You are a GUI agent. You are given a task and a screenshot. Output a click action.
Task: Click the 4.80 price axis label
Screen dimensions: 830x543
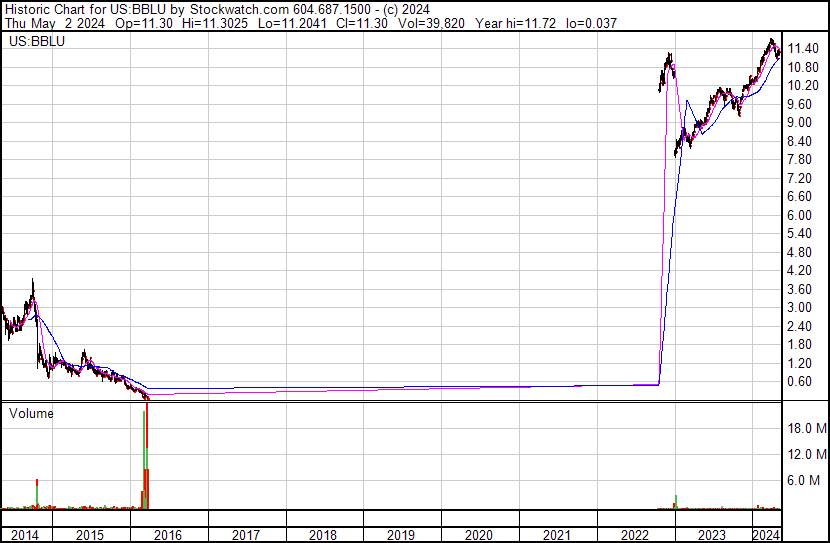click(x=799, y=252)
